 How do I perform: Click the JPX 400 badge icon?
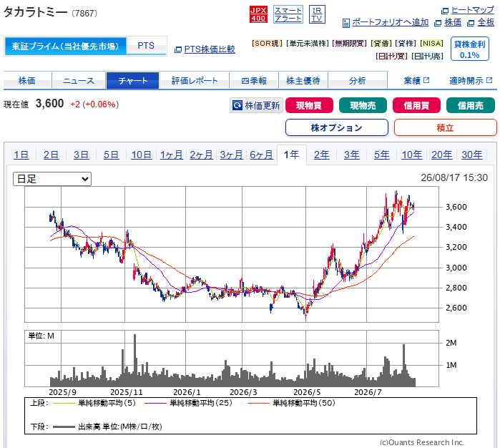[258, 14]
